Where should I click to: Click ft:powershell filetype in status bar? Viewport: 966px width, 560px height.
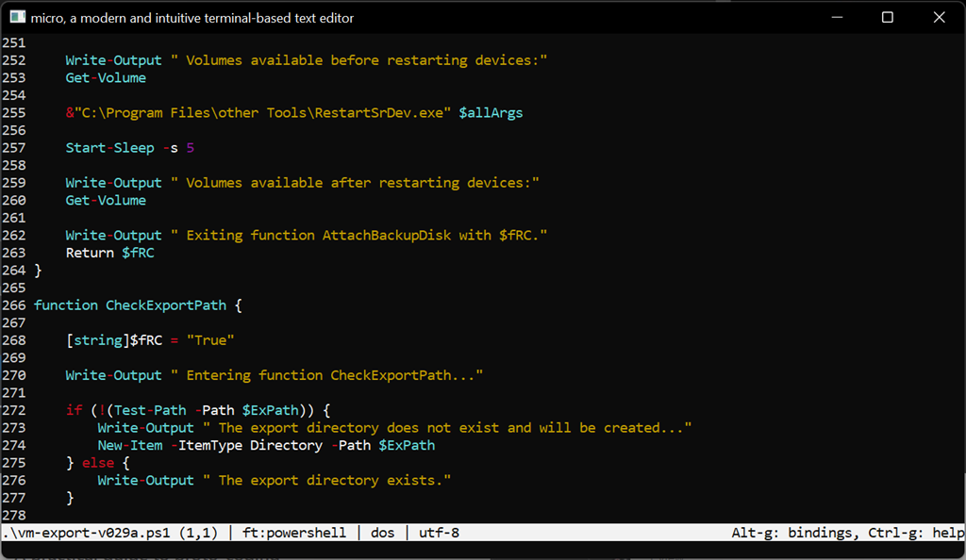(x=294, y=533)
